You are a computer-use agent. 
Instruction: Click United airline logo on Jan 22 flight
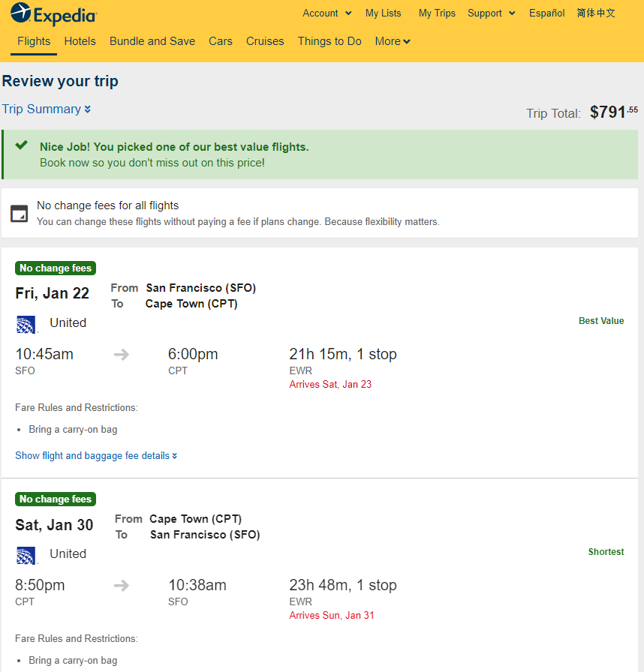pos(26,325)
